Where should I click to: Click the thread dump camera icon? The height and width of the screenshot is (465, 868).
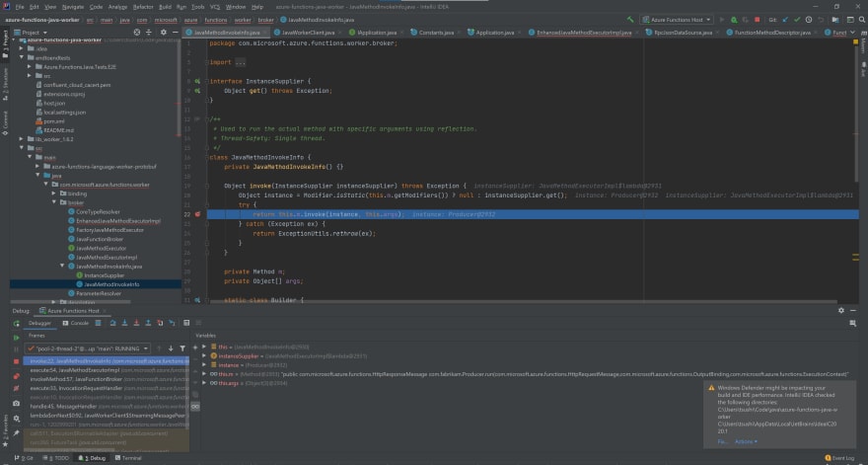(17, 403)
